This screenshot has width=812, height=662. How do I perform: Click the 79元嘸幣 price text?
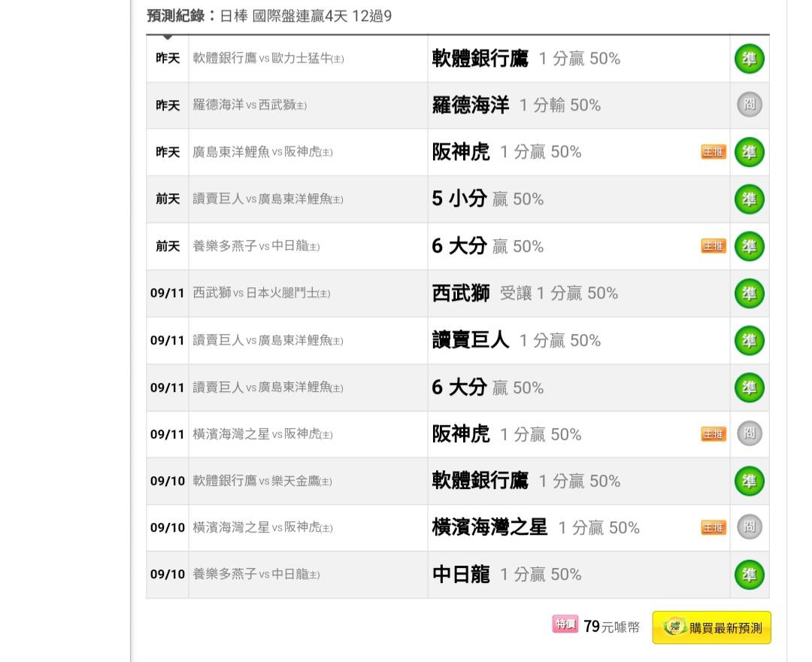pyautogui.click(x=611, y=627)
